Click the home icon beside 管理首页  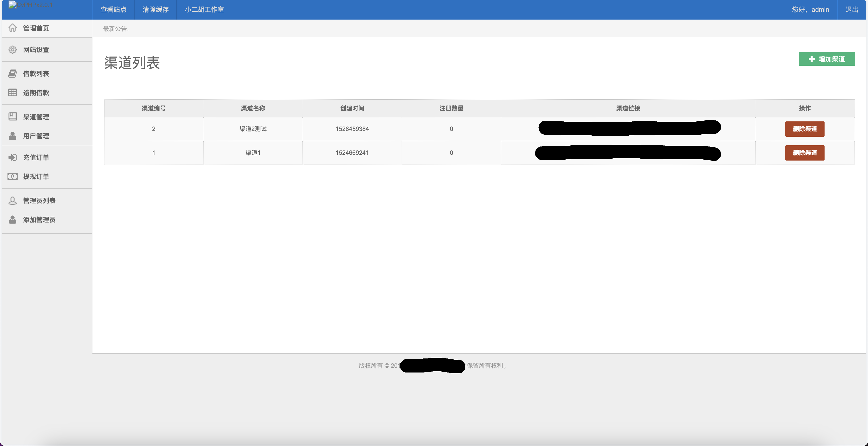13,28
